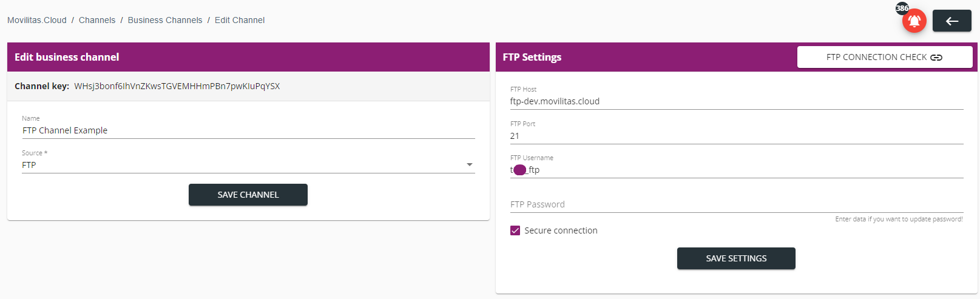This screenshot has width=980, height=299.
Task: Edit the FTP Port field
Action: tap(736, 136)
